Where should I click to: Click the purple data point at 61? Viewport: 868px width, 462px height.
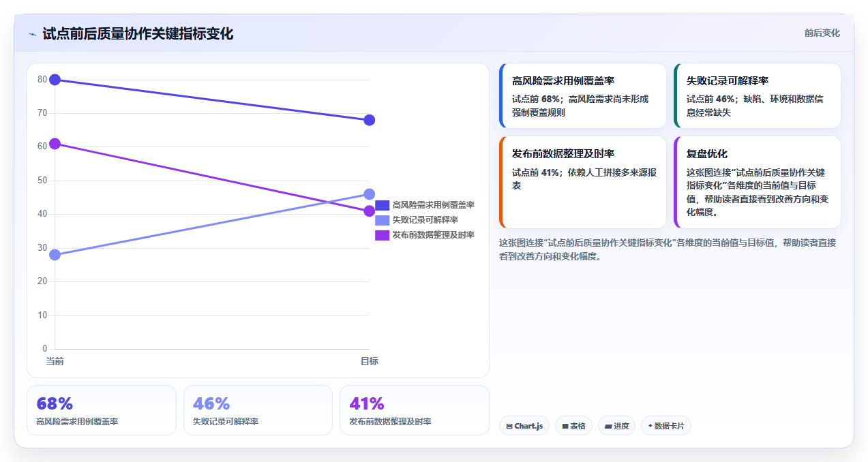pos(55,144)
